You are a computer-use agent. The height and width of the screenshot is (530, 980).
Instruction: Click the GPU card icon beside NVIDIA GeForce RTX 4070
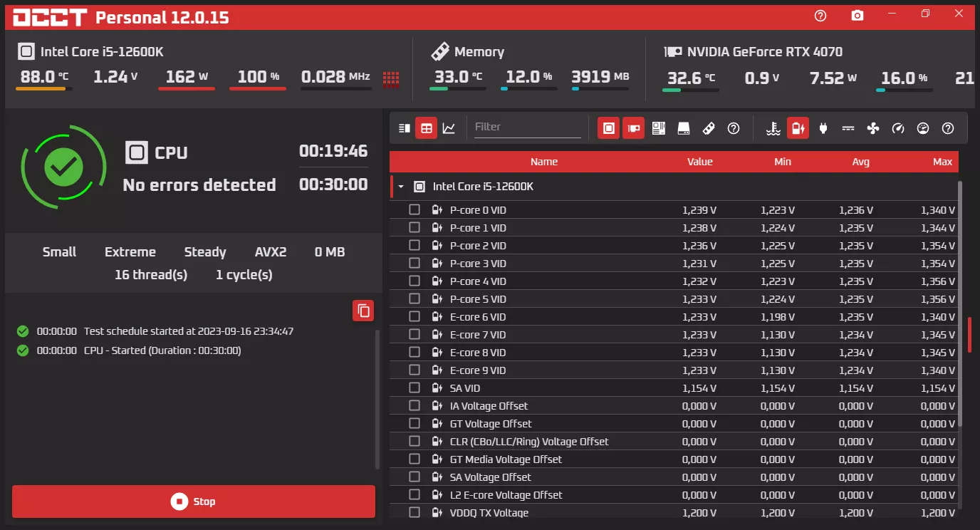[673, 52]
